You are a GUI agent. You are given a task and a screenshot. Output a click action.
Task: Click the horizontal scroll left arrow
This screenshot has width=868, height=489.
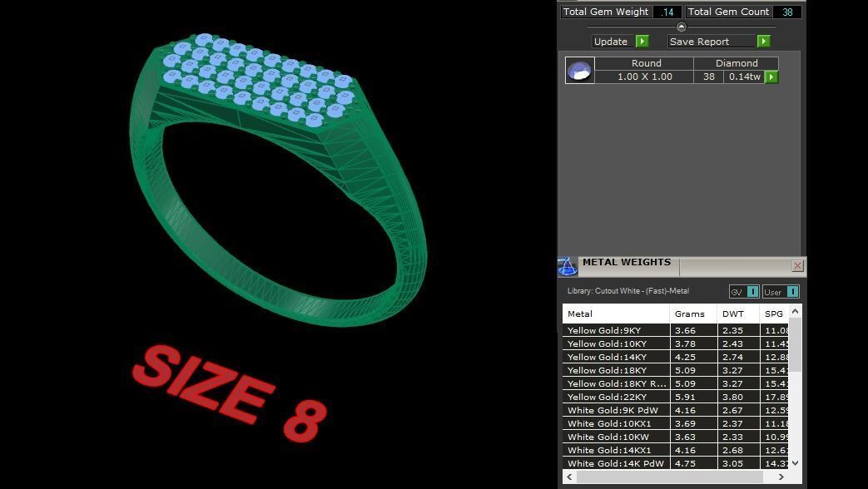pyautogui.click(x=569, y=477)
